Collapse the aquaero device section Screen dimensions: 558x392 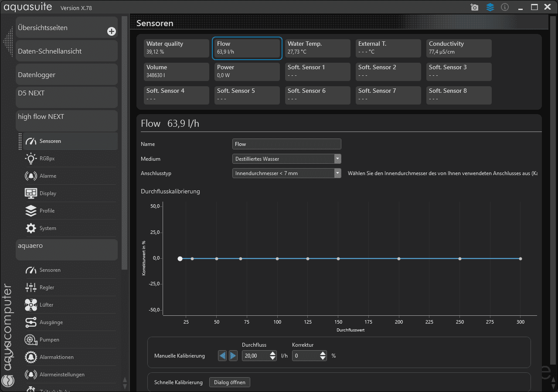pos(67,250)
